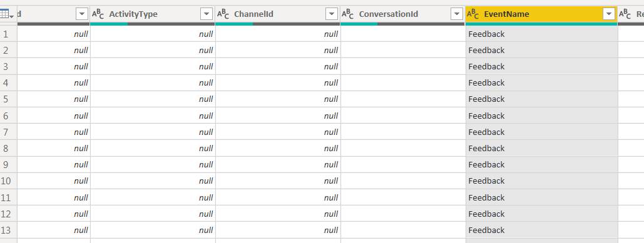Viewport: 644px width, 243px height.
Task: Click the empty ConversationId cell in row 3
Action: pos(402,66)
